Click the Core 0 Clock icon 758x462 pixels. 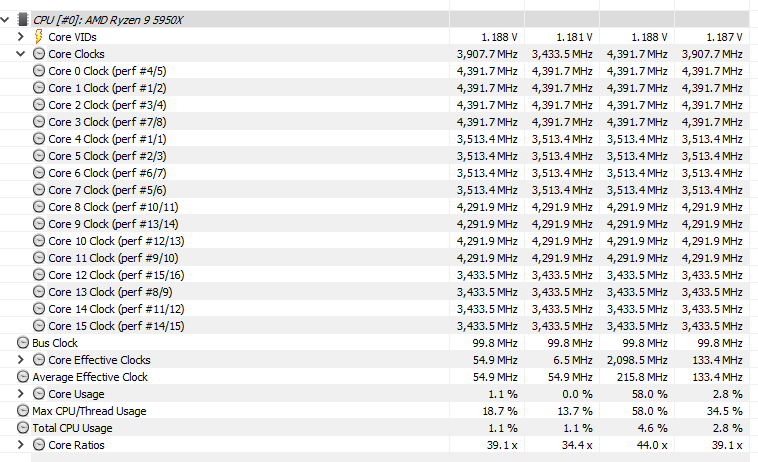coord(39,71)
